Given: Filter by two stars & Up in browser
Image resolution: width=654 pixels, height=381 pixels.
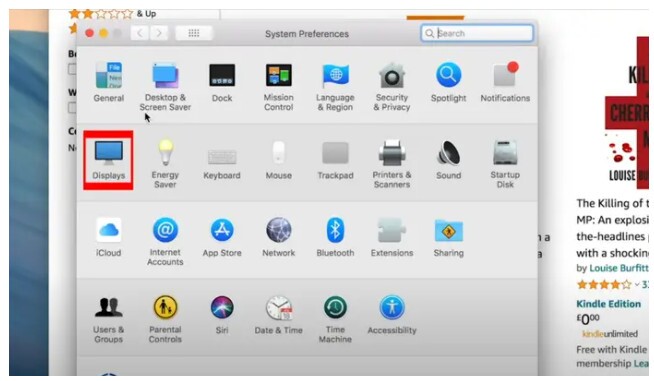Looking at the screenshot, I should pos(113,14).
